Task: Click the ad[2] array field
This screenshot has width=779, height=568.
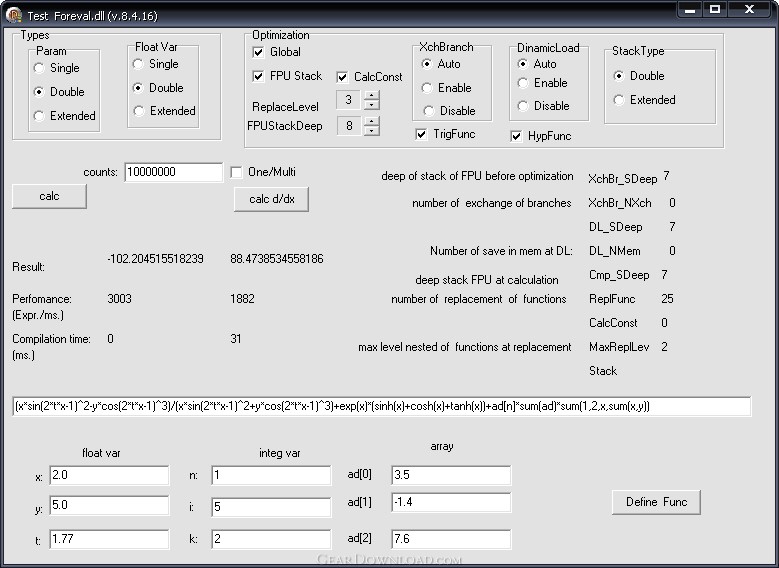Action: point(451,539)
